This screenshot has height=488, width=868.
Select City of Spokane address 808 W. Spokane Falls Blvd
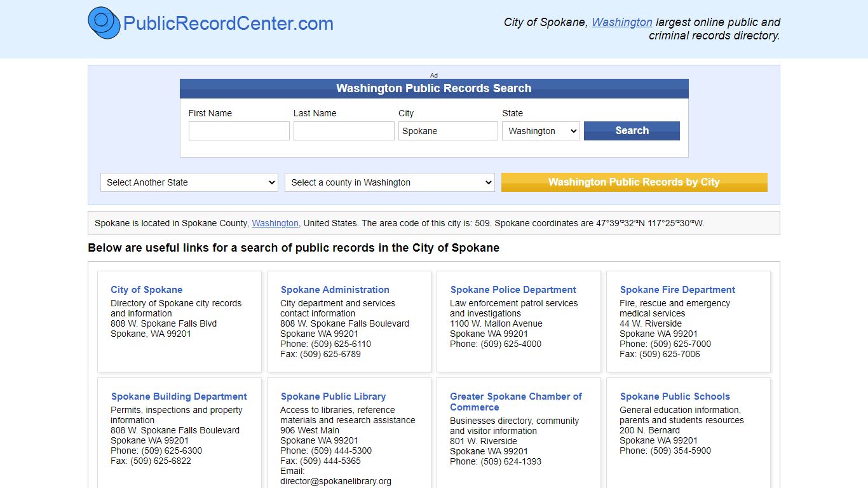(164, 323)
